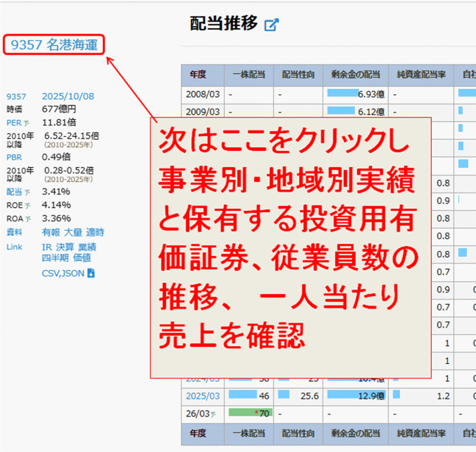Click forecast 予 icon beside 26/03
This screenshot has height=452, width=476.
pos(213,414)
